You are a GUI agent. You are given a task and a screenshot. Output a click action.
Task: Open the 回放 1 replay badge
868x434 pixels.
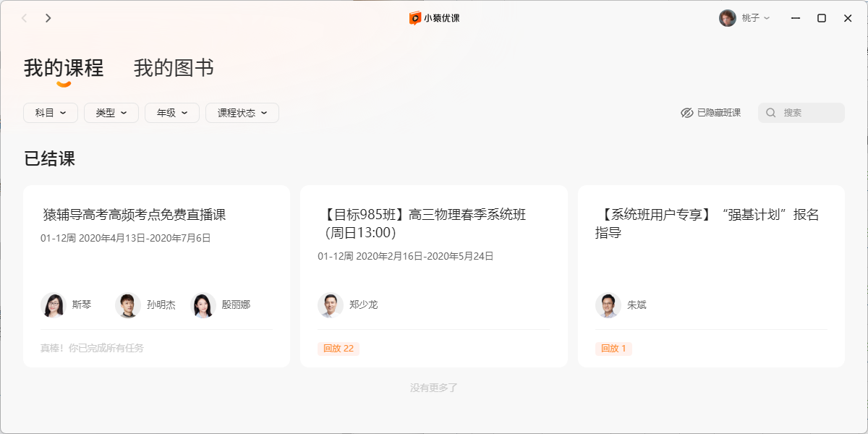pyautogui.click(x=613, y=349)
